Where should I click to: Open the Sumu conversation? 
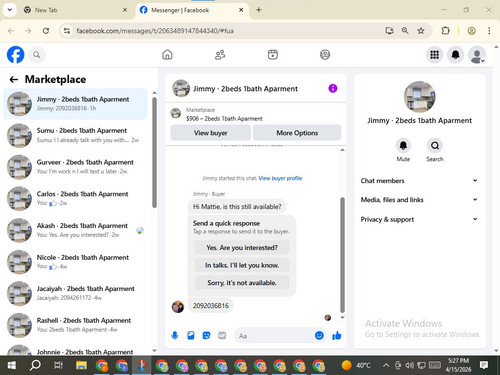pos(75,135)
